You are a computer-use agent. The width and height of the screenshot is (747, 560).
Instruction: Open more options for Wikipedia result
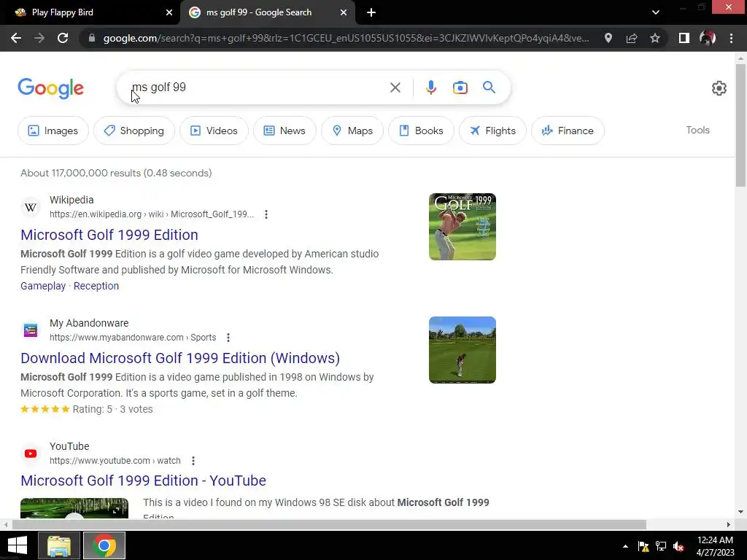click(266, 214)
